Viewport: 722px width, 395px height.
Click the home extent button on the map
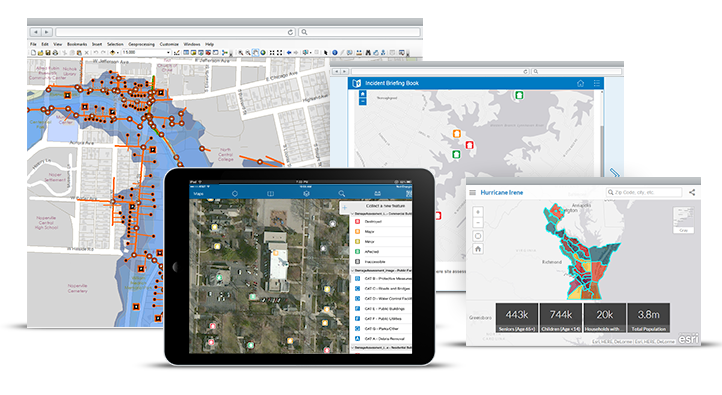click(x=478, y=249)
